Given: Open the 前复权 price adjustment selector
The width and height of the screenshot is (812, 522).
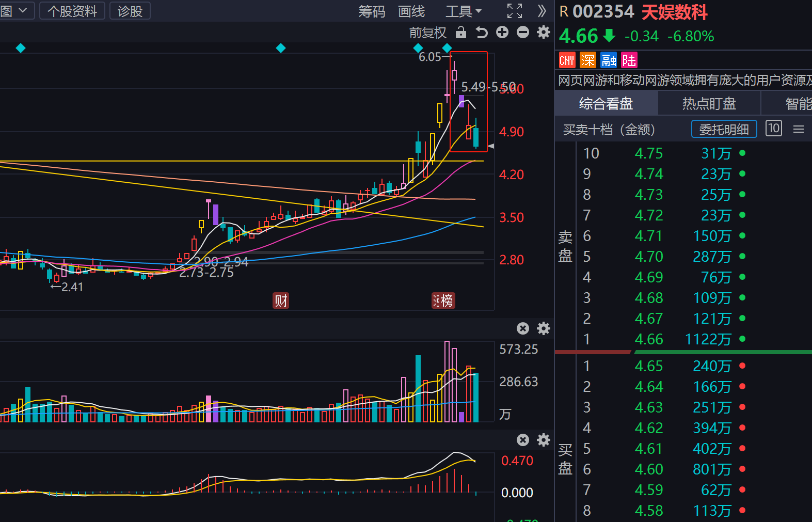Looking at the screenshot, I should (427, 33).
